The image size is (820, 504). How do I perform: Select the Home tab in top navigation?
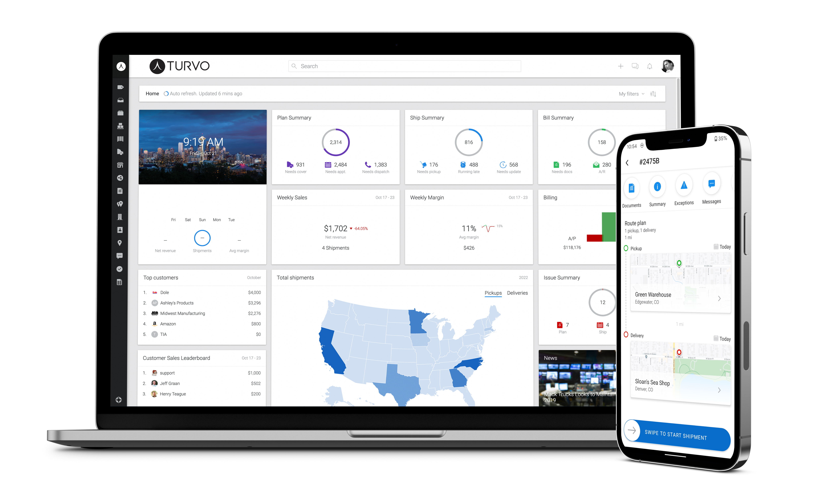(x=151, y=93)
